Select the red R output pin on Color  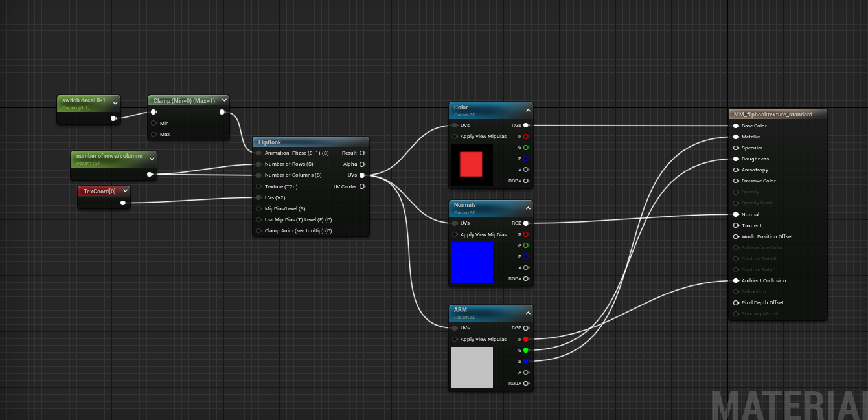[x=527, y=136]
